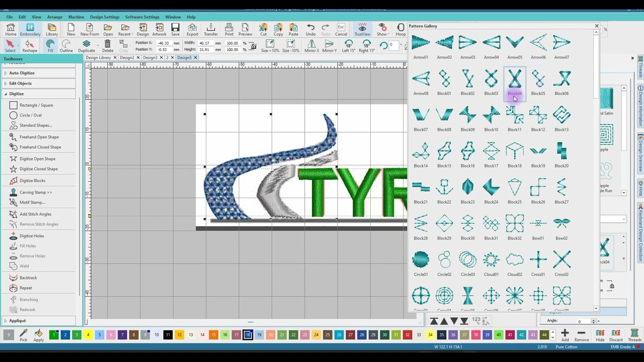Select the Reshape tool
This screenshot has width=644, height=362.
coord(30,46)
